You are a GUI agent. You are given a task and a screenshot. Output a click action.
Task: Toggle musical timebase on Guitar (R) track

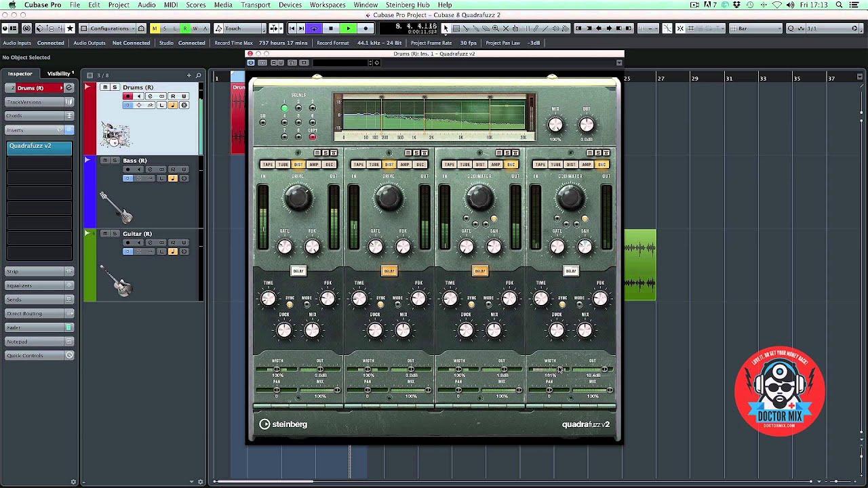point(172,251)
